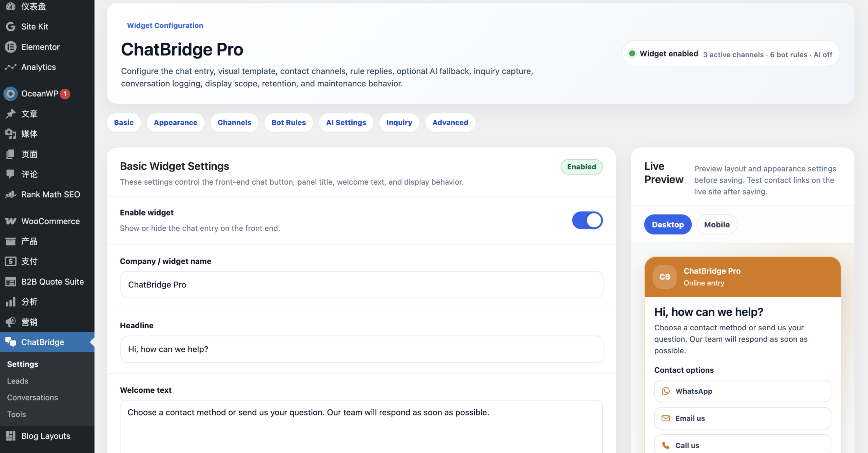The width and height of the screenshot is (868, 453).
Task: Open ChatBridge Settings submenu item
Action: [x=23, y=364]
